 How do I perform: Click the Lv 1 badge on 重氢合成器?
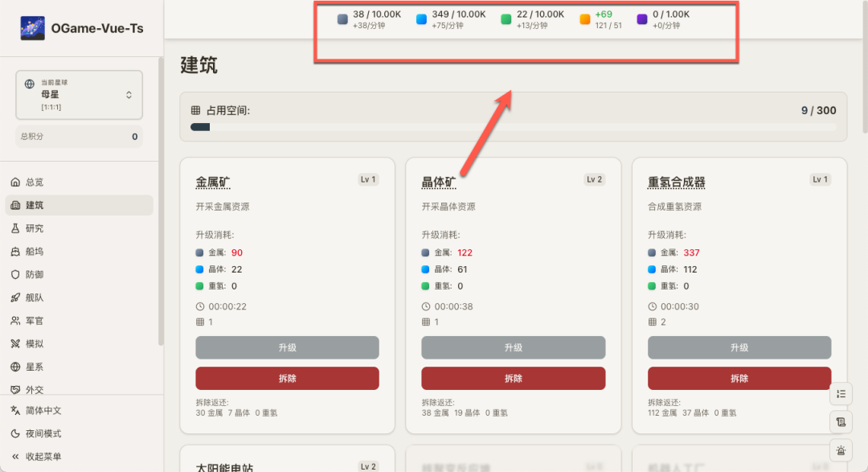[x=821, y=179]
